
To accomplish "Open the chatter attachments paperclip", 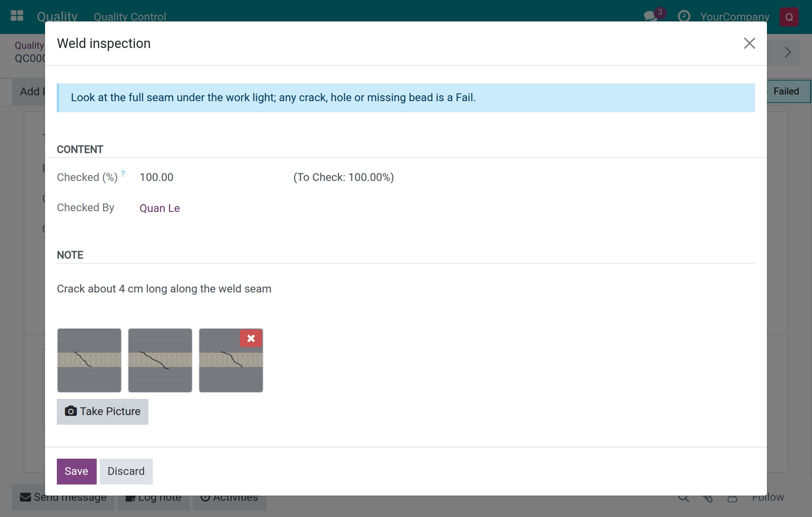I will 708,499.
